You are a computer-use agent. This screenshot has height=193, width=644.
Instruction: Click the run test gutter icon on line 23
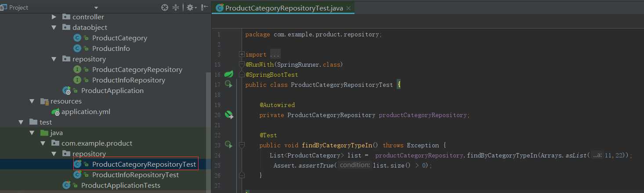click(x=228, y=145)
